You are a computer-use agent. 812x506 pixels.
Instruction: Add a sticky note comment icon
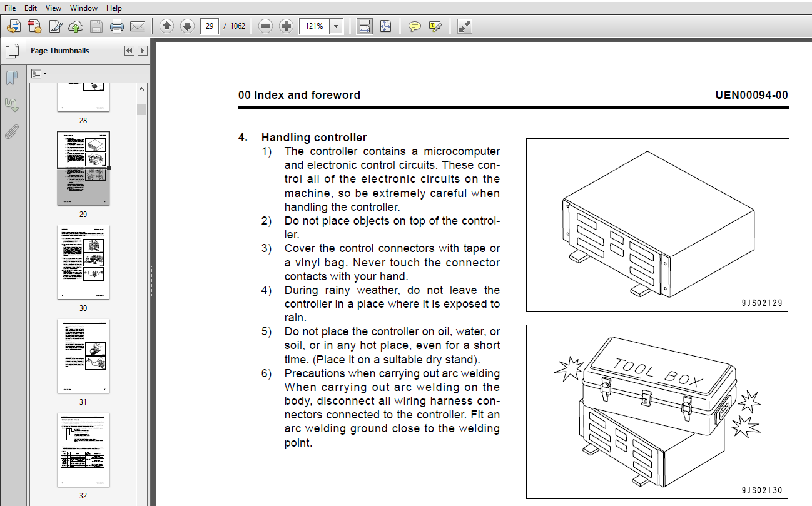pos(414,26)
